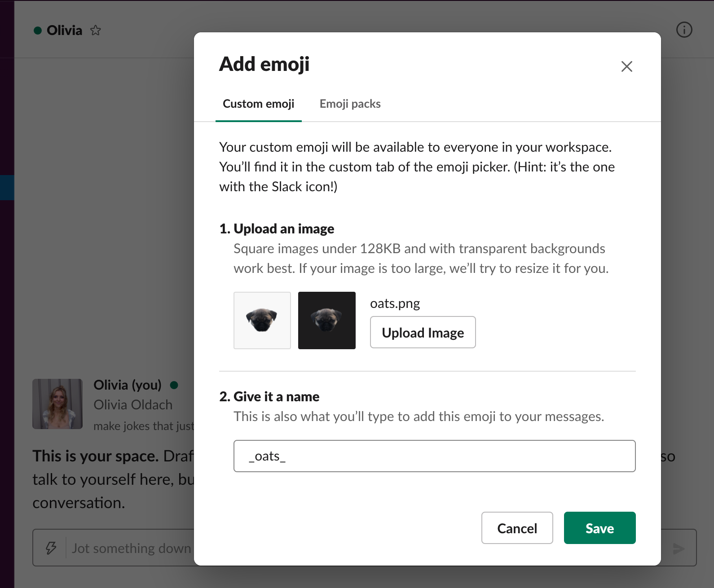This screenshot has width=714, height=588.
Task: Close the Add emoji dialog
Action: [626, 66]
